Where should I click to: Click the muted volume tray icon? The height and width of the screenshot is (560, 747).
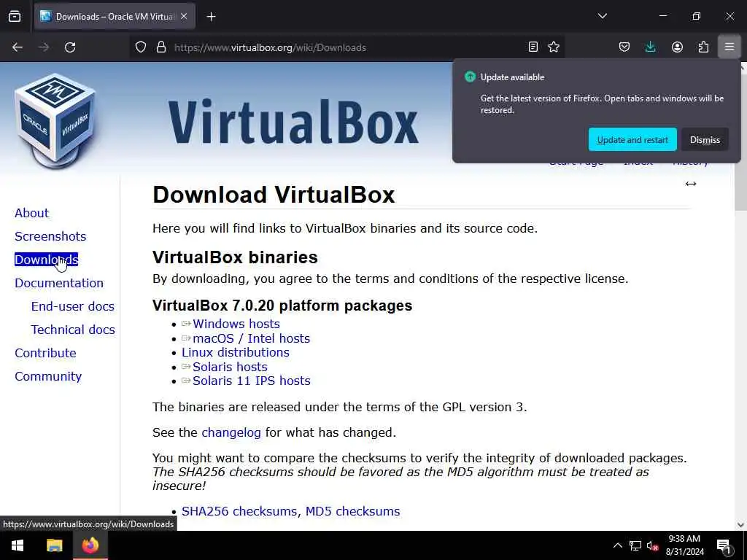pyautogui.click(x=652, y=545)
